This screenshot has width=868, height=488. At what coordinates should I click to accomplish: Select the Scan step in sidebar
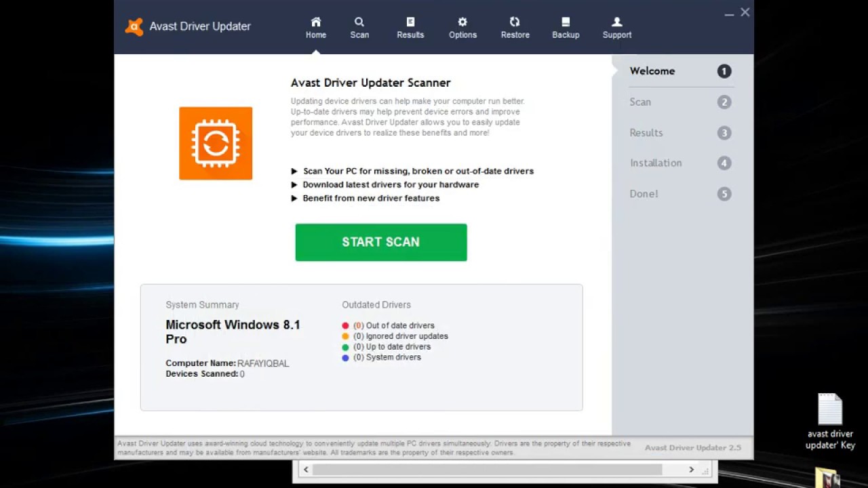pyautogui.click(x=680, y=102)
